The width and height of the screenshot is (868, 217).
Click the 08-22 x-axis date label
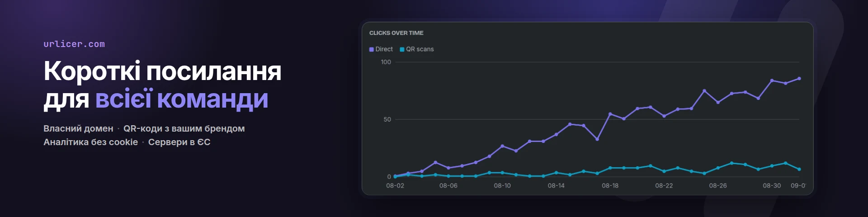(664, 186)
